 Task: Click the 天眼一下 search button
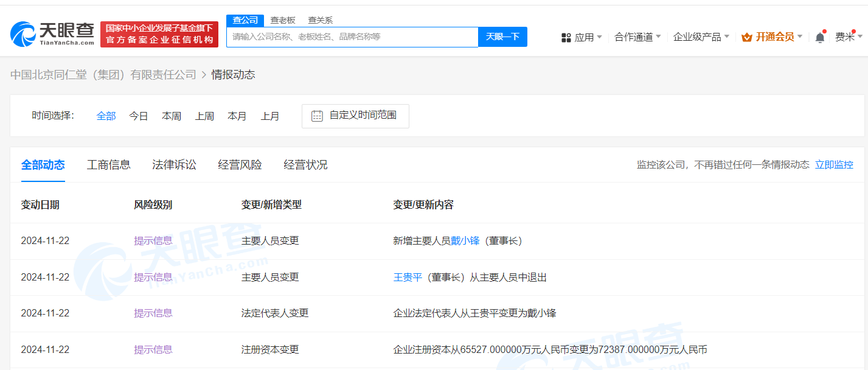pos(502,37)
